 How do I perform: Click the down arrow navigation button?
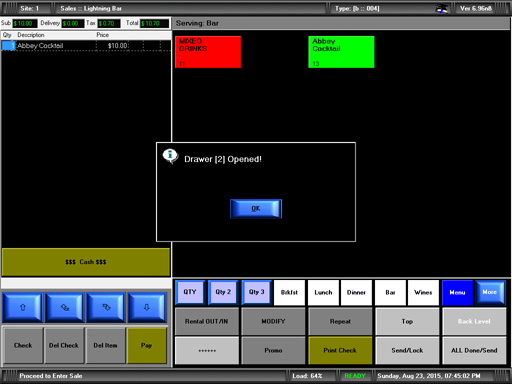[147, 307]
